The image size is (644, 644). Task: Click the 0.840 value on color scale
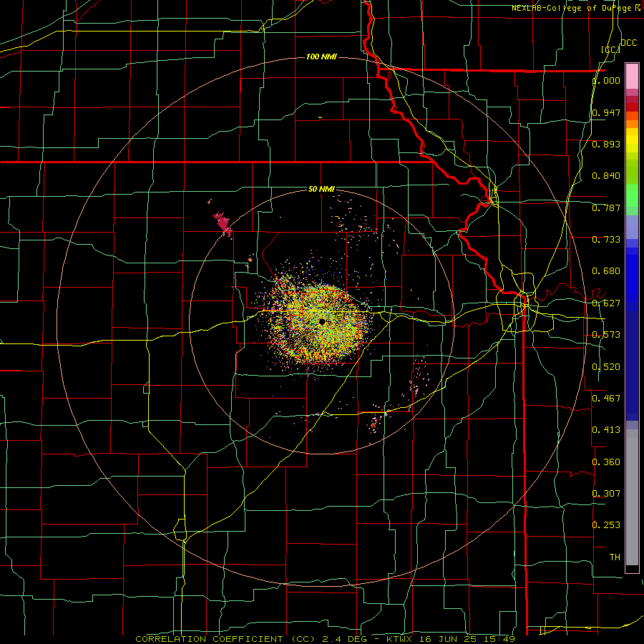(x=607, y=176)
